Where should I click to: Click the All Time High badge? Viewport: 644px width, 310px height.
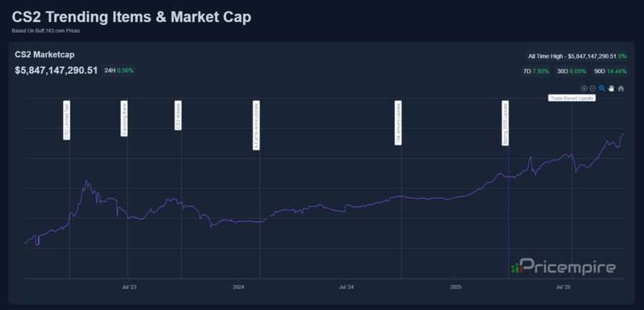[577, 56]
